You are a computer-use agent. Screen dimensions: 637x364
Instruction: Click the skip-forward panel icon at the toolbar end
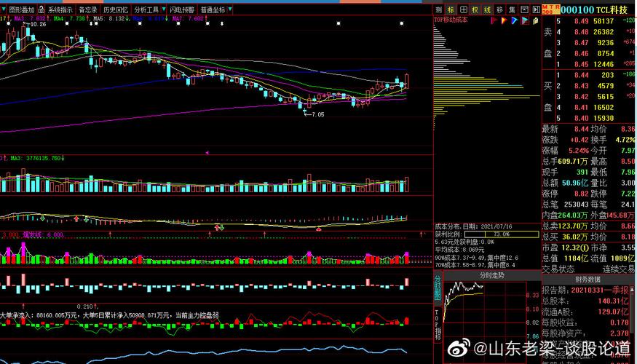[x=537, y=9]
